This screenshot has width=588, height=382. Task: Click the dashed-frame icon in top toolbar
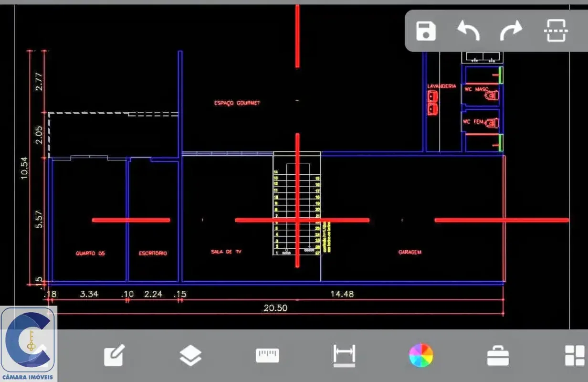point(556,31)
